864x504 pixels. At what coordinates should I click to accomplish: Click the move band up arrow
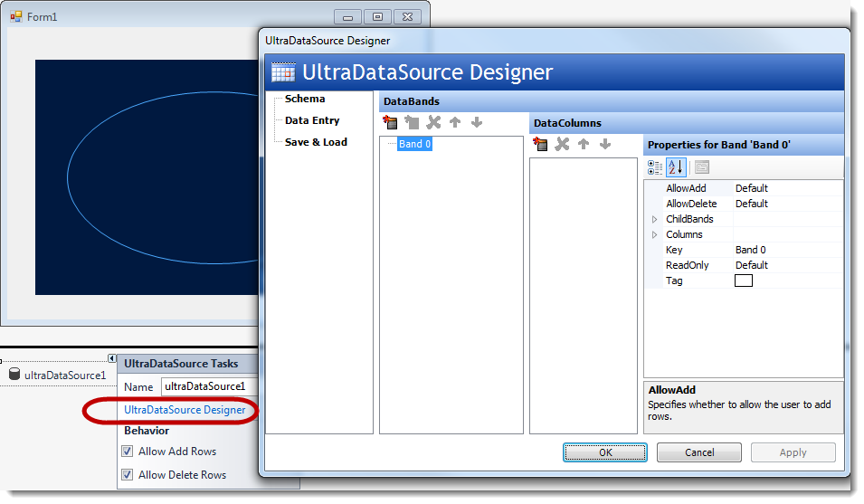coord(455,122)
